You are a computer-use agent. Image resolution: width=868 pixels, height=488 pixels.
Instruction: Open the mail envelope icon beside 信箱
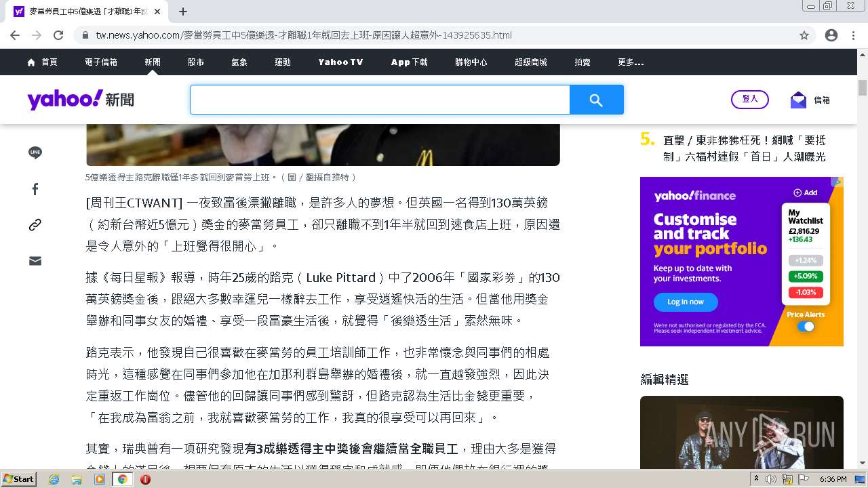[798, 100]
